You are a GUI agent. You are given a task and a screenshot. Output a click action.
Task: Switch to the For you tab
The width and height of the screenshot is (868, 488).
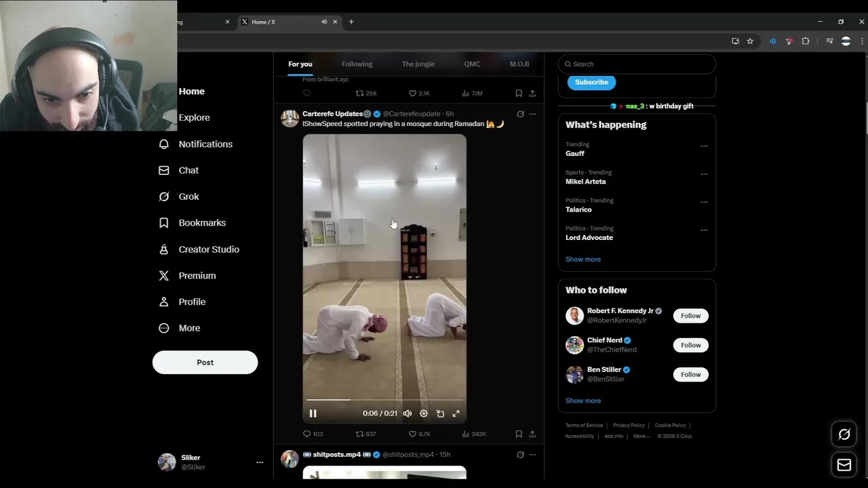(300, 64)
